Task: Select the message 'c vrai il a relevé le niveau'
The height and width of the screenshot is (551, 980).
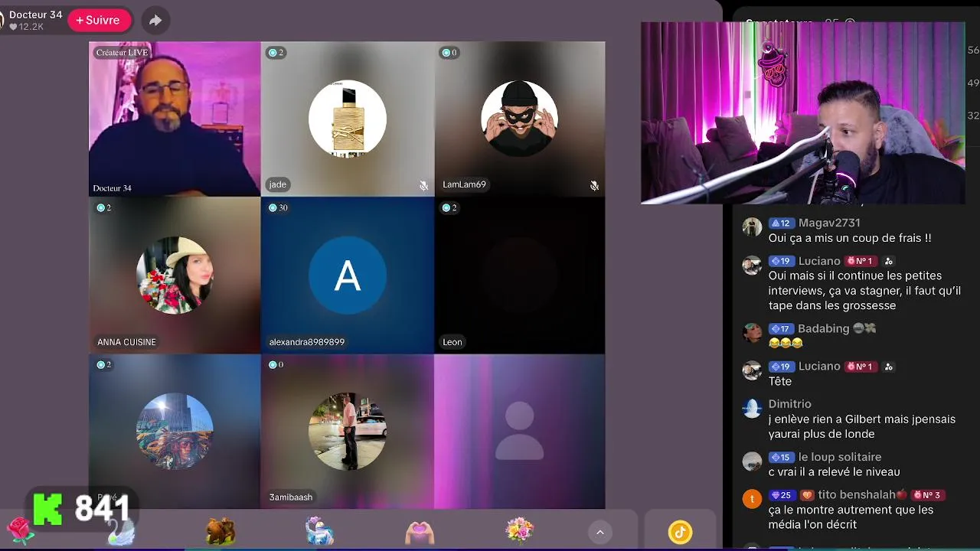Action: coord(835,472)
